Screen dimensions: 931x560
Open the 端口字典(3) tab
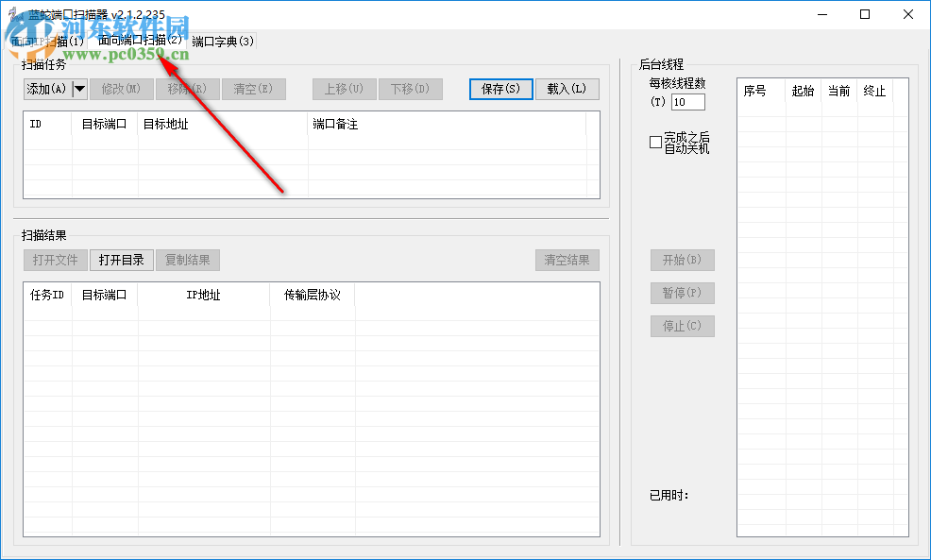coord(223,42)
